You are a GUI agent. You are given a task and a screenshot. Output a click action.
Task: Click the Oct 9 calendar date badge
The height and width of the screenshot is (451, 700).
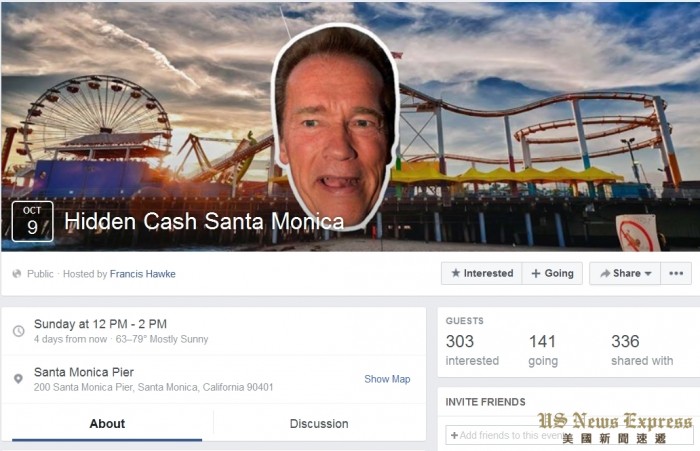(x=32, y=221)
